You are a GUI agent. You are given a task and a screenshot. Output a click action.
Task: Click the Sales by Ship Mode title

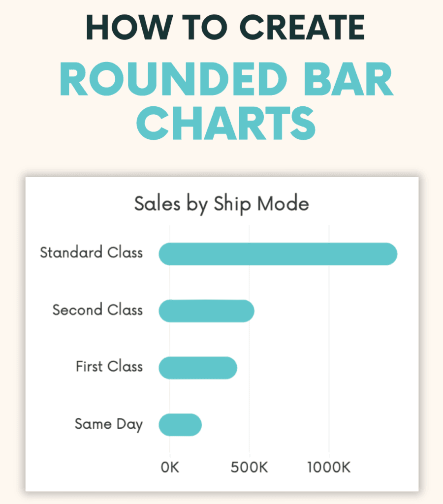[x=221, y=204]
